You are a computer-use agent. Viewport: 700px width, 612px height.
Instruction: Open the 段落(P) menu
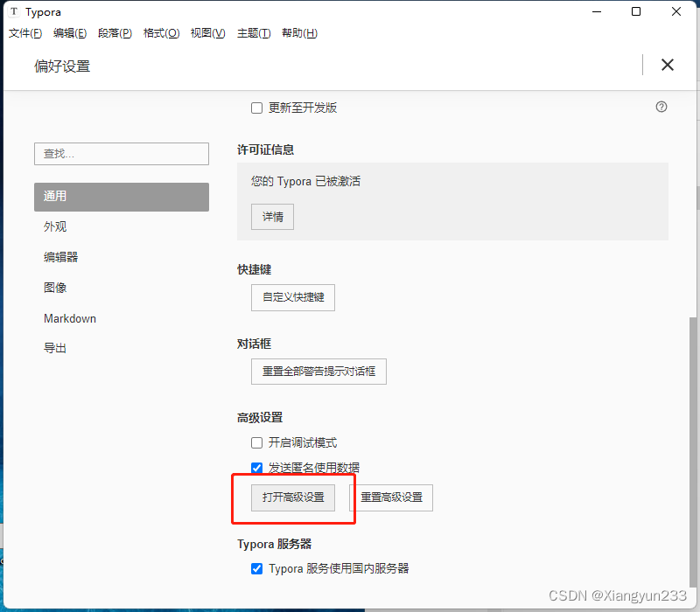point(115,33)
